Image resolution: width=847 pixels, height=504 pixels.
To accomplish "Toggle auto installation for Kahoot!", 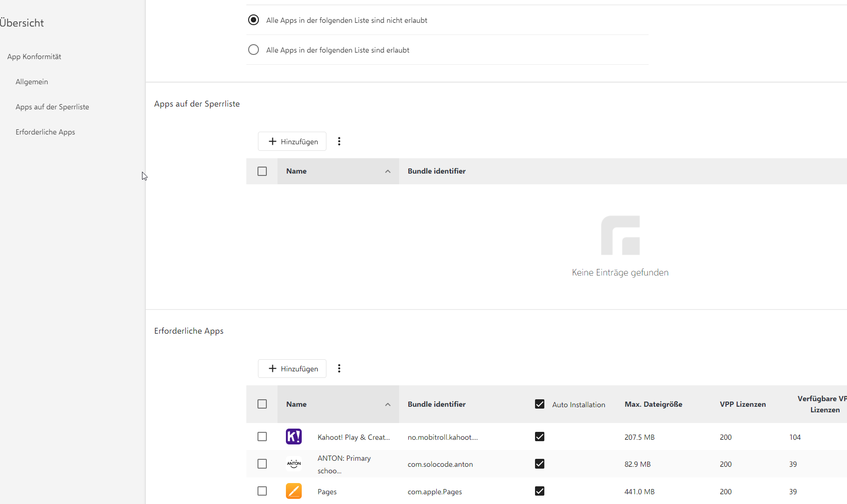I will point(540,437).
